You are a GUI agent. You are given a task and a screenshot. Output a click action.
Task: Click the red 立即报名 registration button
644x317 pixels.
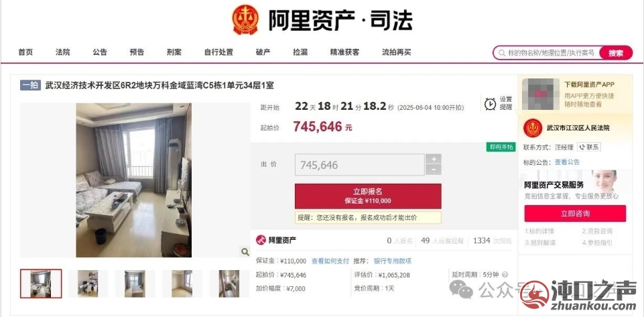pyautogui.click(x=368, y=196)
